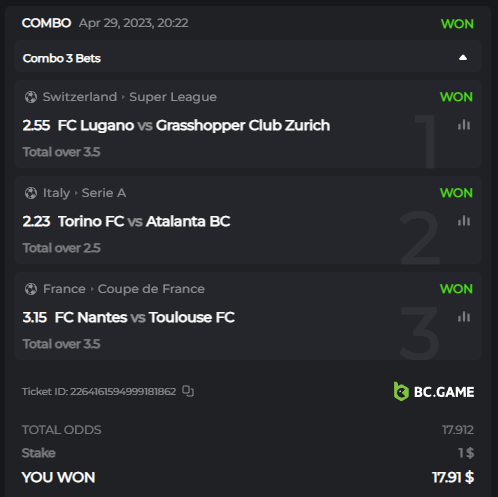Image resolution: width=498 pixels, height=497 pixels.
Task: Open Torino FC vs Atalanta BC match
Action: coord(144,221)
